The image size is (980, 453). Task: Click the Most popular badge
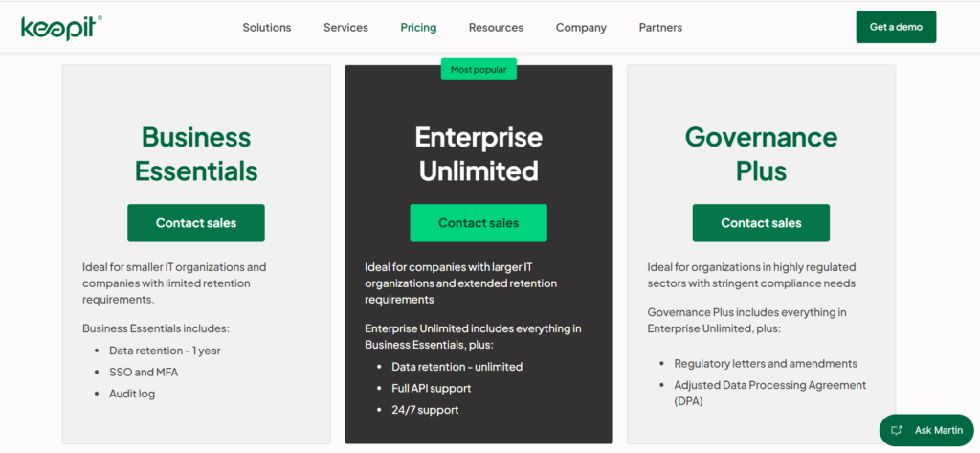[x=479, y=70]
